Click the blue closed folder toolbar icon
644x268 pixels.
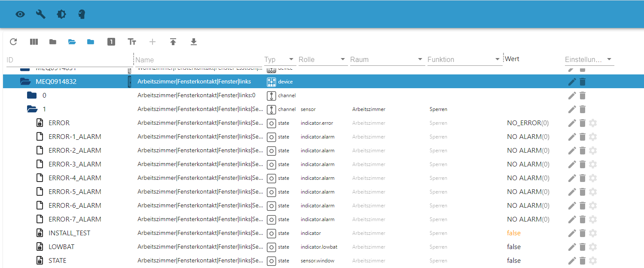(x=91, y=42)
